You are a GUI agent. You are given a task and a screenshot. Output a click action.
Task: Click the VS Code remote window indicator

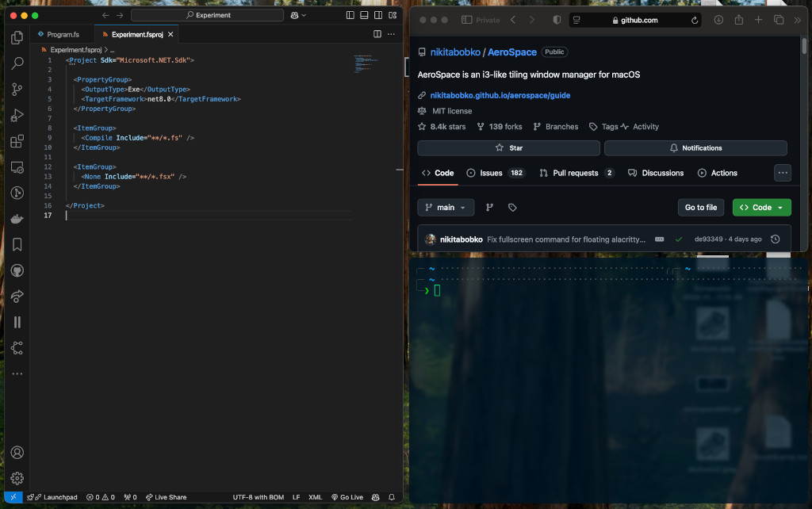(13, 497)
